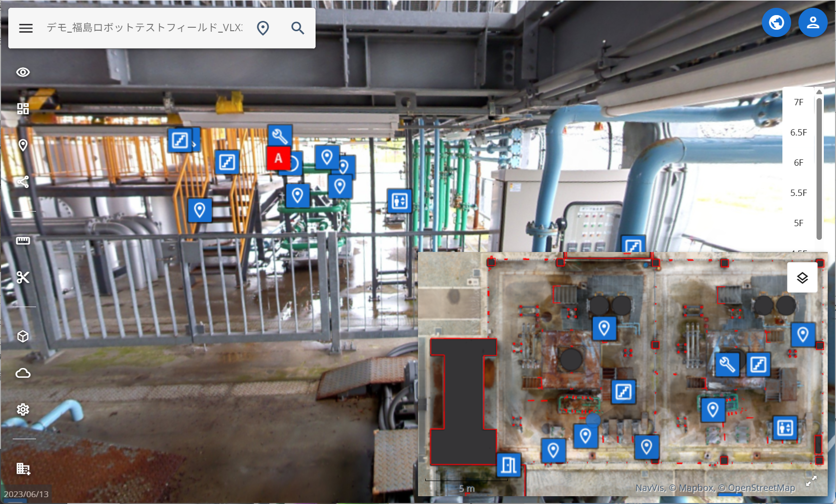Switch to floor 6F
This screenshot has height=504, width=836.
coord(798,163)
